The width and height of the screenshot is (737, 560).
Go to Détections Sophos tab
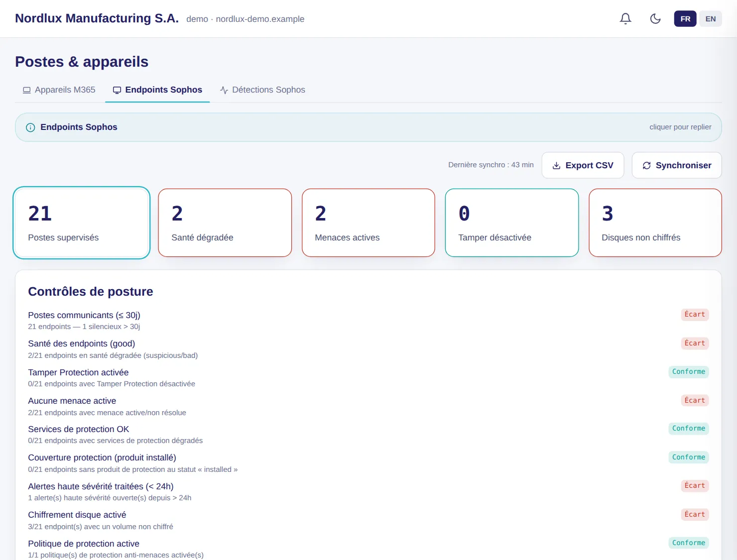tap(262, 90)
